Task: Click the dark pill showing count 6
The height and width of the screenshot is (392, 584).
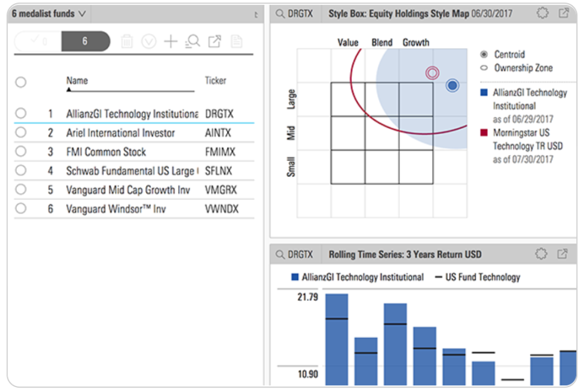Action: [x=85, y=41]
